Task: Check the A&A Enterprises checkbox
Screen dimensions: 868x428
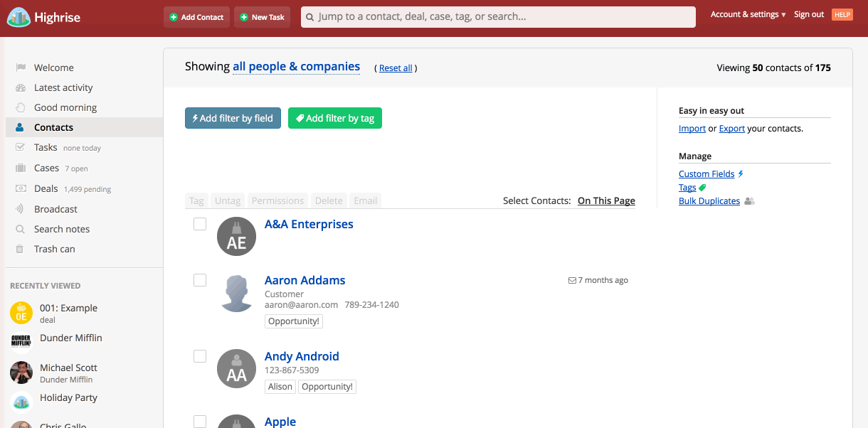Action: (200, 224)
